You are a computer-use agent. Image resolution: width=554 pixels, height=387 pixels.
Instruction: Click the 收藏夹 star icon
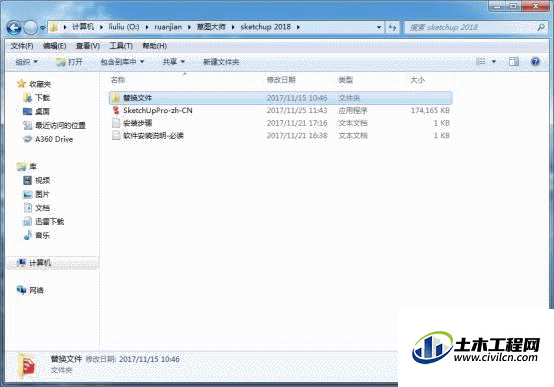[x=22, y=84]
